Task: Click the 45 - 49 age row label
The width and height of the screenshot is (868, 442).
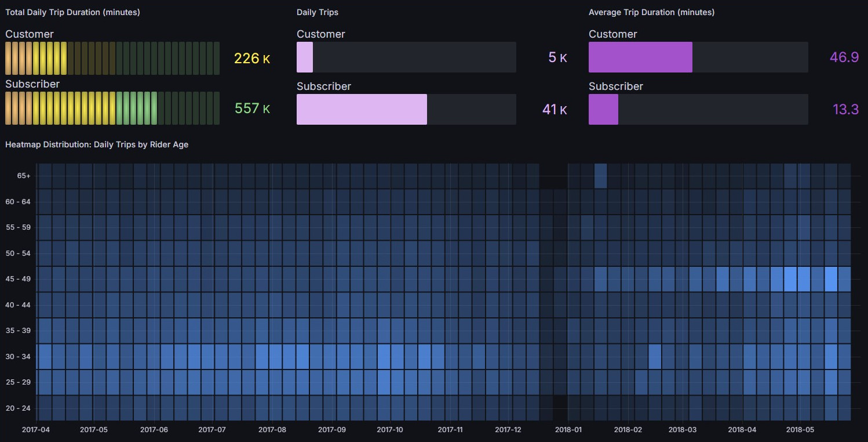Action: (x=19, y=279)
